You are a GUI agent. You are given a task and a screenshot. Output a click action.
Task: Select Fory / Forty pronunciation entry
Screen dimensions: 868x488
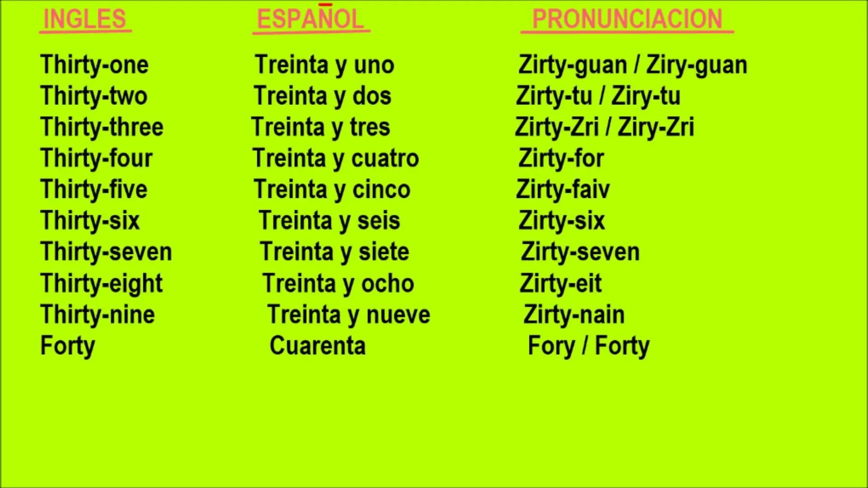(x=587, y=345)
